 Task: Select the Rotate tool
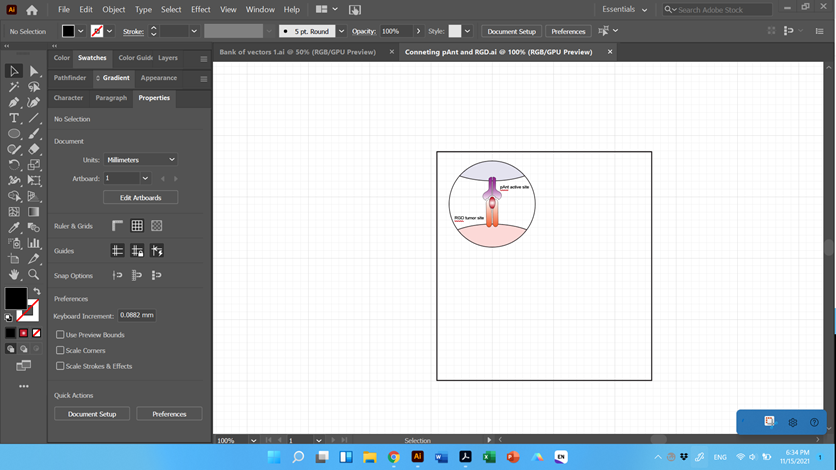coord(14,165)
